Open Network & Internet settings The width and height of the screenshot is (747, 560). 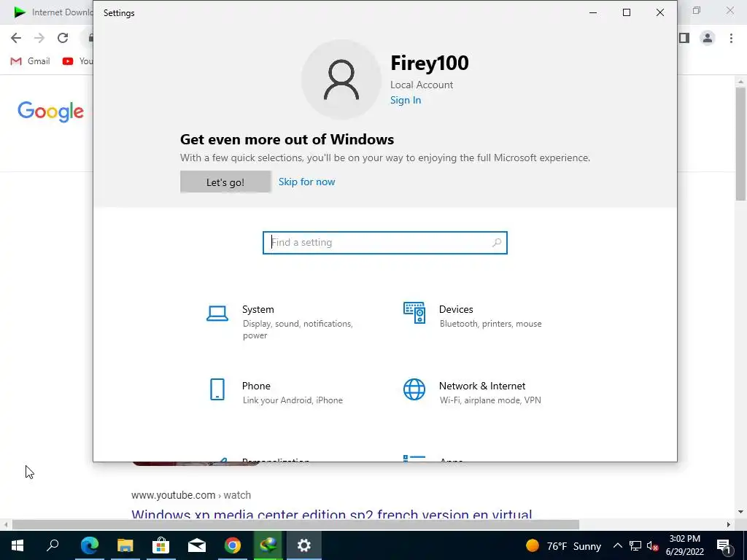pos(472,392)
